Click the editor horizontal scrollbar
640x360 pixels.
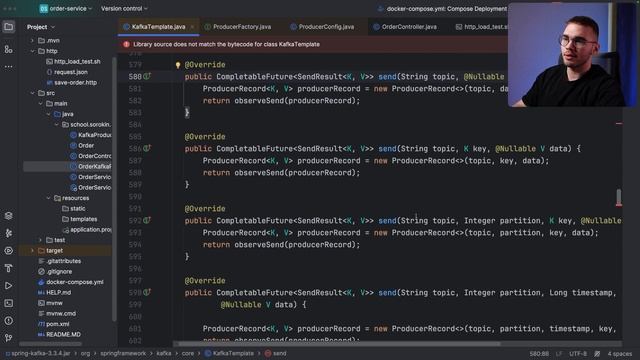(x=339, y=344)
